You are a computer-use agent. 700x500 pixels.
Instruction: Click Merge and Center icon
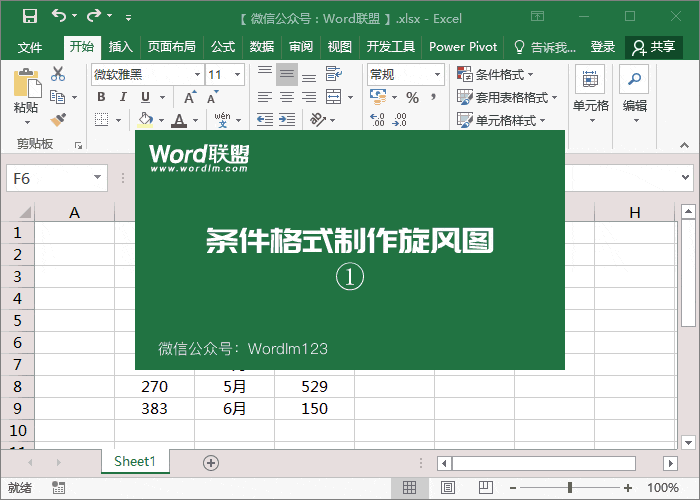click(333, 97)
